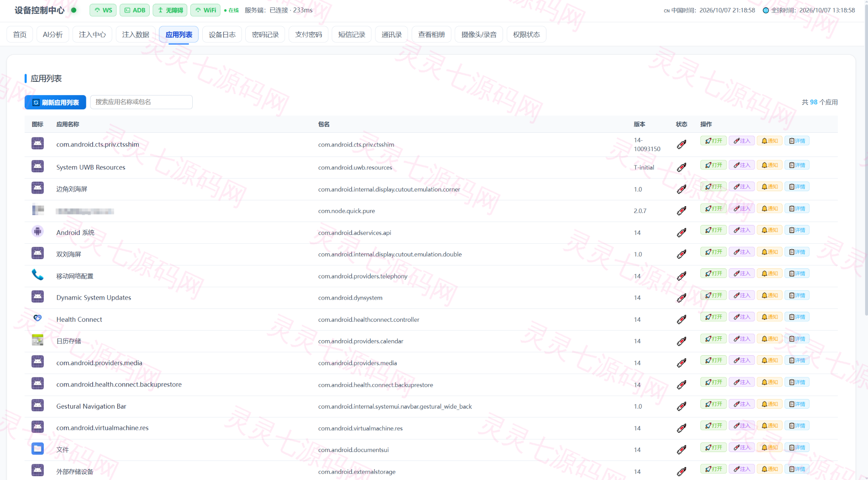The width and height of the screenshot is (868, 480).
Task: Open the 摄像头/录音 tab
Action: [x=479, y=35]
